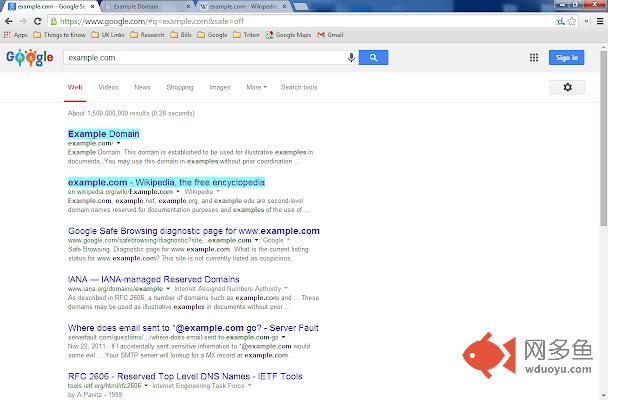Image resolution: width=640 pixels, height=400 pixels.
Task: Open the search settings gear
Action: coord(567,88)
